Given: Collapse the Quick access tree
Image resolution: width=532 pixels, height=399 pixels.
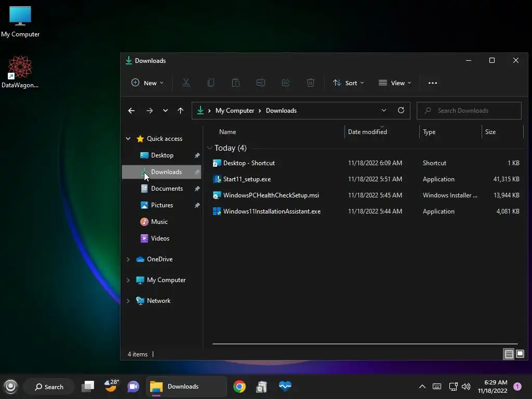Looking at the screenshot, I should (128, 138).
